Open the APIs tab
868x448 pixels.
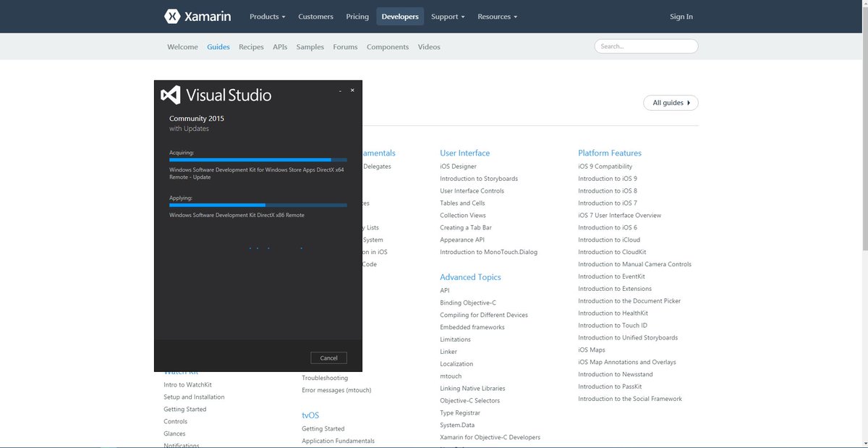click(x=280, y=47)
